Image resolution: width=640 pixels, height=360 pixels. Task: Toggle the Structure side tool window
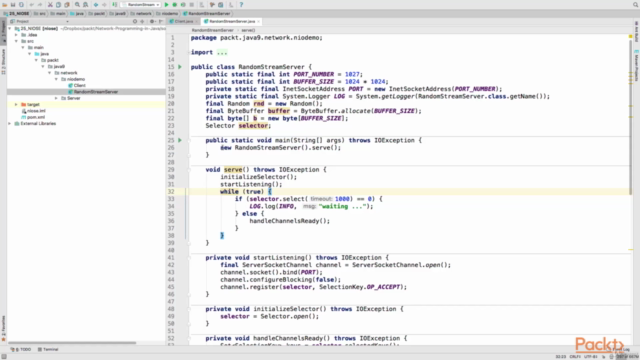[3, 61]
